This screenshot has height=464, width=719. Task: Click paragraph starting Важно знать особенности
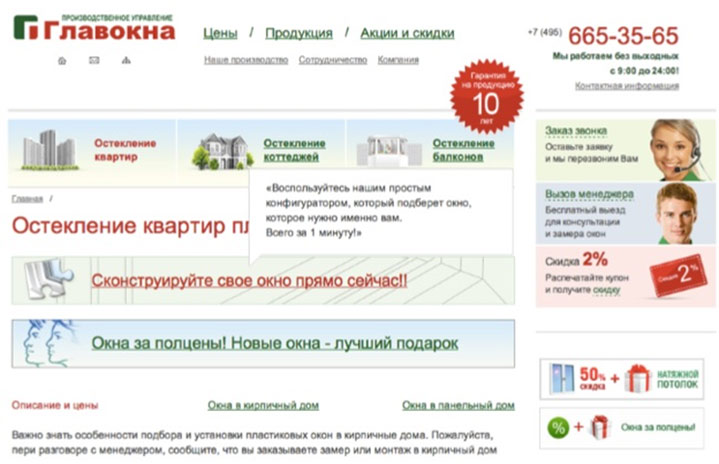[254, 442]
